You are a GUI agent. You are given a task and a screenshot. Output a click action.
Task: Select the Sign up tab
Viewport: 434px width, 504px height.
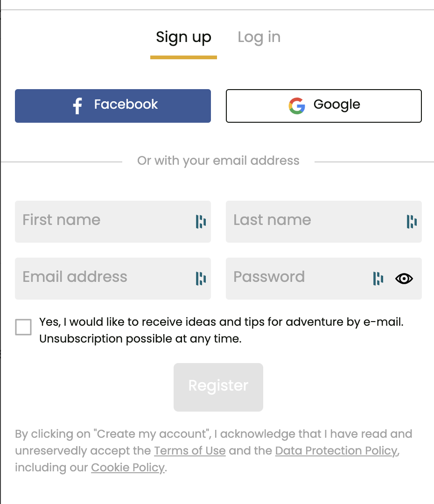(183, 38)
